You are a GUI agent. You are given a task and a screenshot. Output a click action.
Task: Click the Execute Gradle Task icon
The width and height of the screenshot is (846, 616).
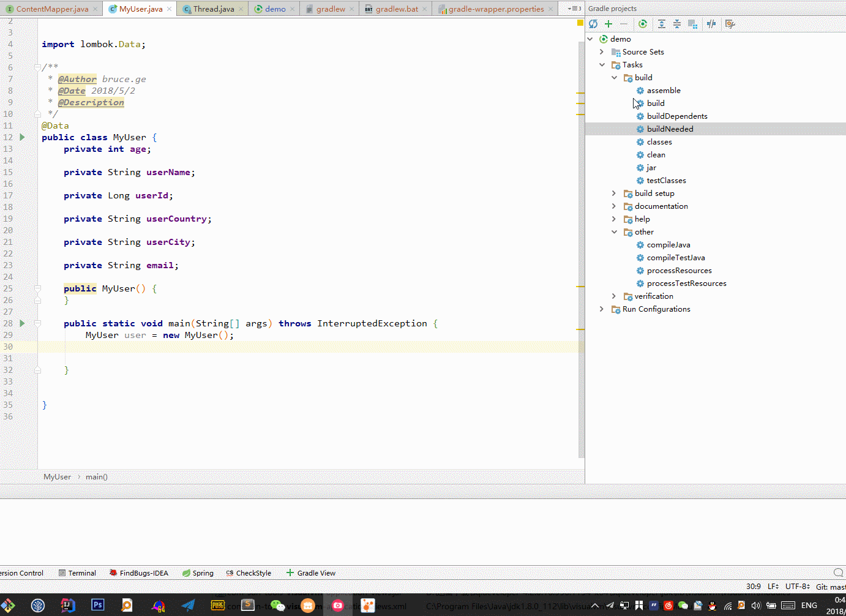coord(643,24)
